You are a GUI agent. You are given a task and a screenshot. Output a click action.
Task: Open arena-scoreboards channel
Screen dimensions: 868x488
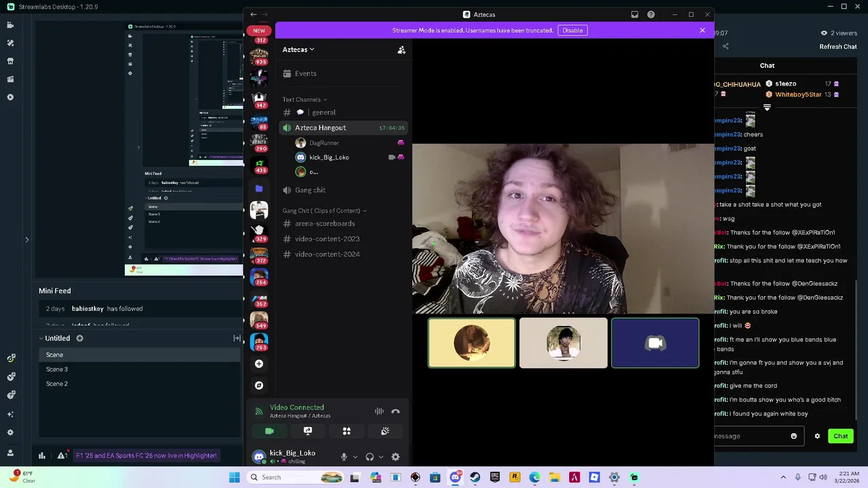pos(343,224)
